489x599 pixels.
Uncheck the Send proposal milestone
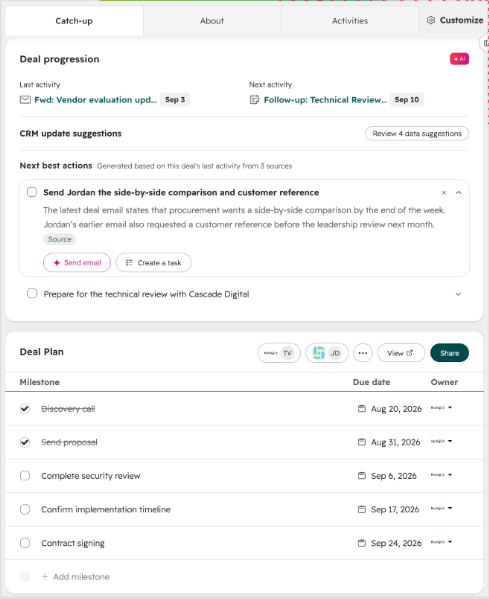(25, 442)
